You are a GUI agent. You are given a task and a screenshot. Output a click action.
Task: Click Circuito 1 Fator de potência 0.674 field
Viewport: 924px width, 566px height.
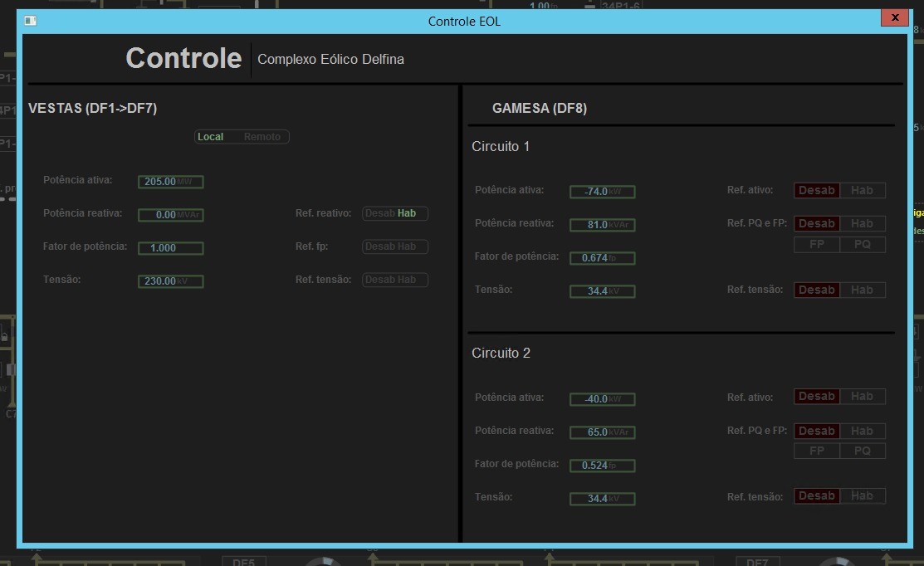(x=602, y=258)
